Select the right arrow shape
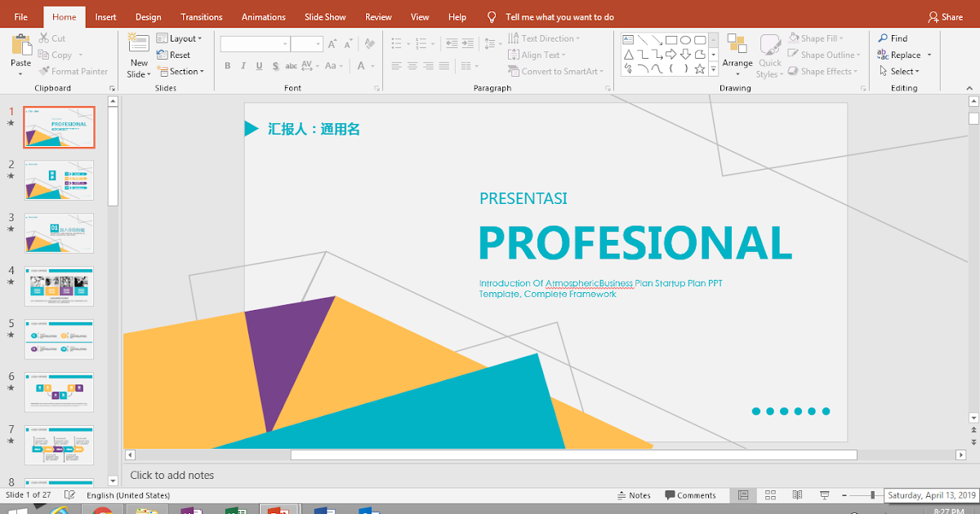Screen dimensions: 980x514 click(x=670, y=55)
